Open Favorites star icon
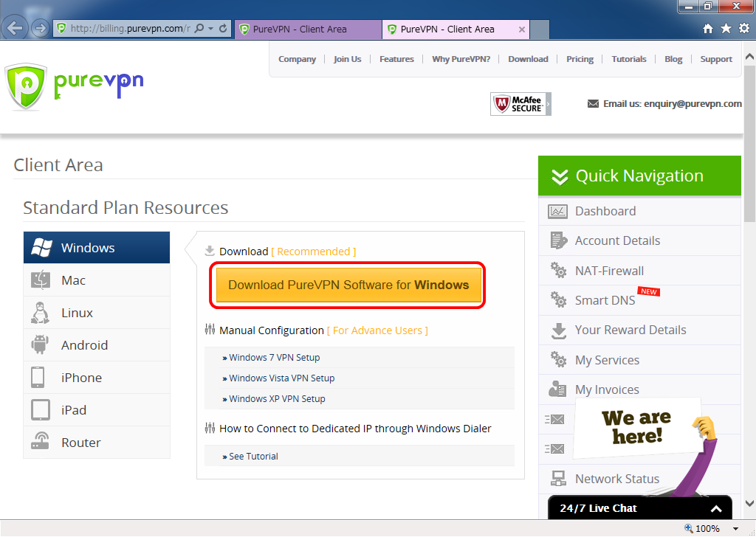The height and width of the screenshot is (537, 756). point(726,29)
